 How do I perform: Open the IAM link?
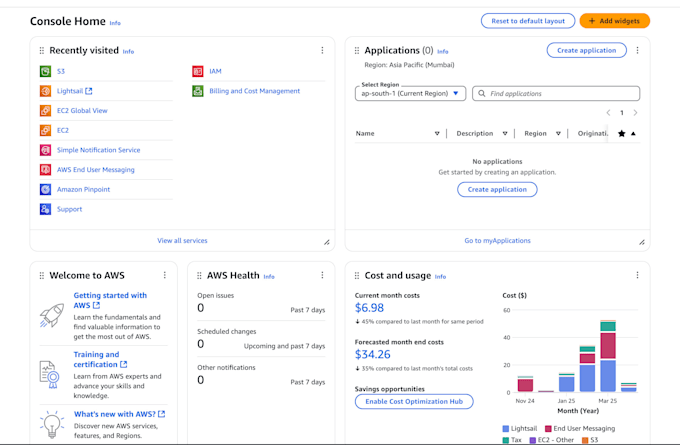pyautogui.click(x=215, y=71)
